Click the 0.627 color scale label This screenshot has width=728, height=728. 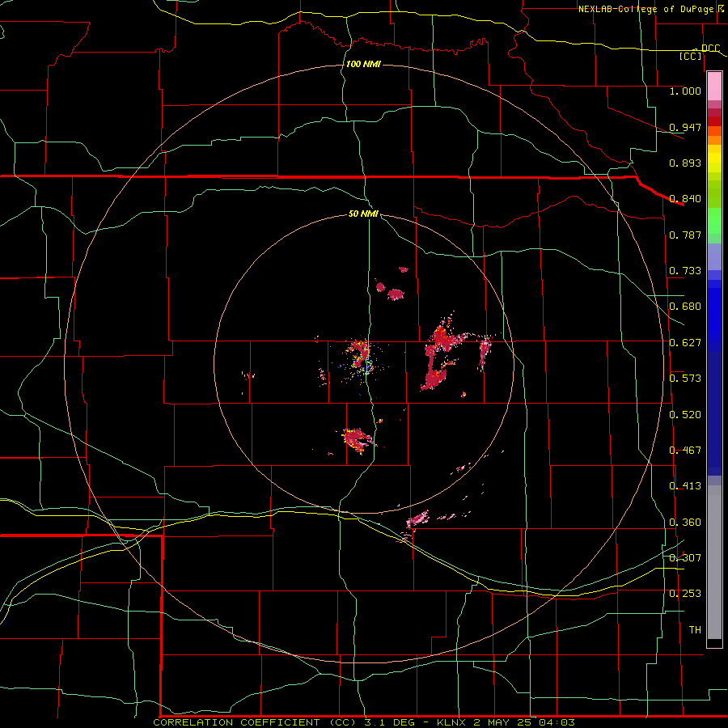point(685,343)
